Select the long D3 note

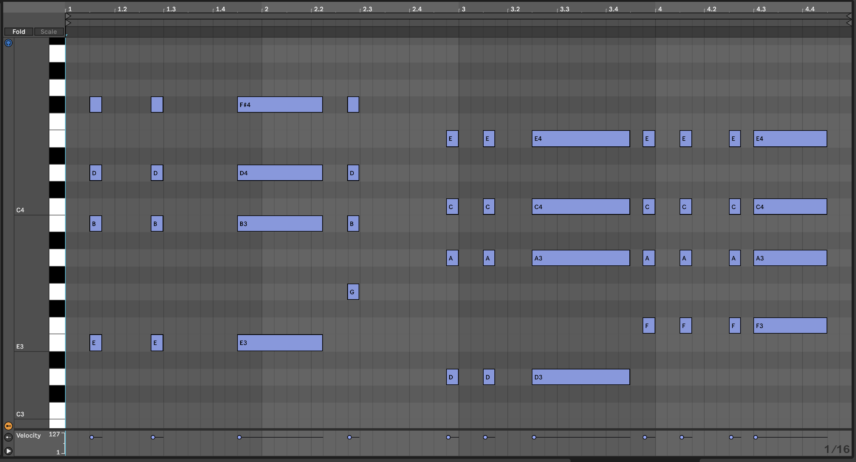pos(581,377)
